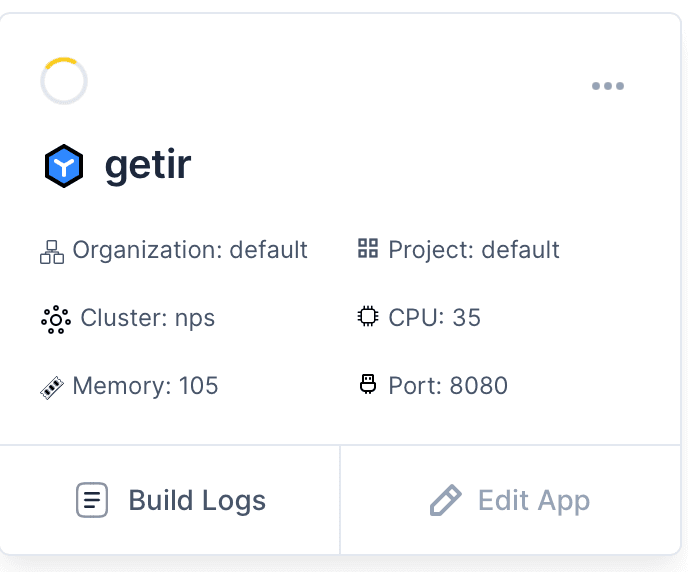Image resolution: width=688 pixels, height=572 pixels.
Task: Click the pencil icon beside Edit App
Action: tap(445, 500)
